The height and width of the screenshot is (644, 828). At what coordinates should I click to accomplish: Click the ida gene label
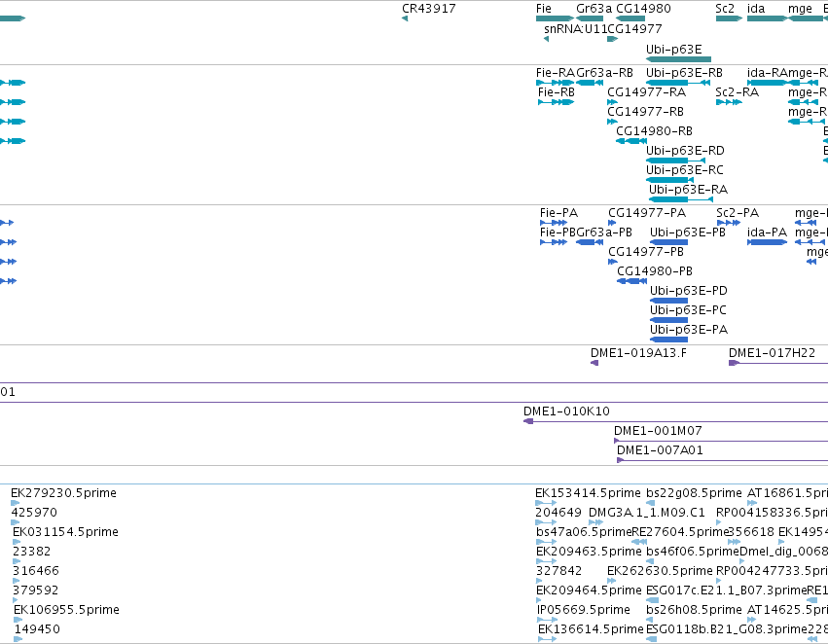pos(756,9)
